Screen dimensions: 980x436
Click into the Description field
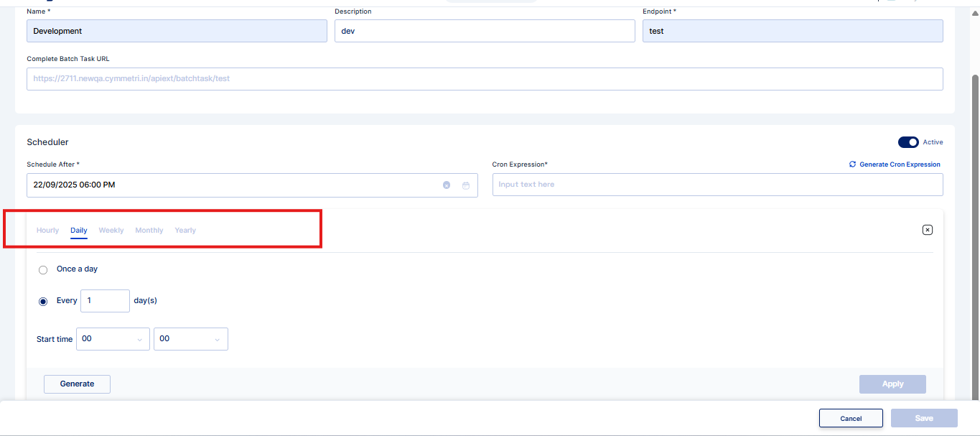coord(485,31)
